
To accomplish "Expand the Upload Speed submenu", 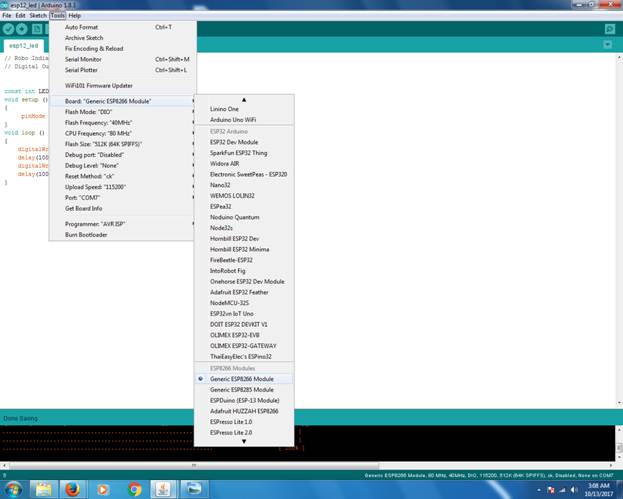I will [x=122, y=187].
